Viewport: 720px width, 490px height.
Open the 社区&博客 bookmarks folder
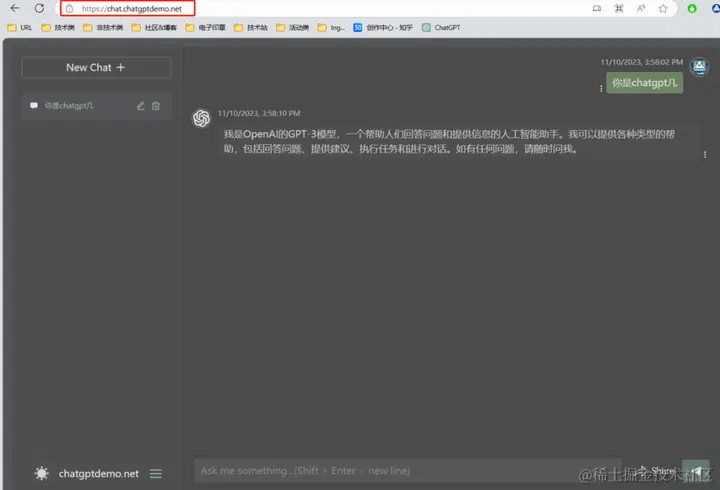154,28
